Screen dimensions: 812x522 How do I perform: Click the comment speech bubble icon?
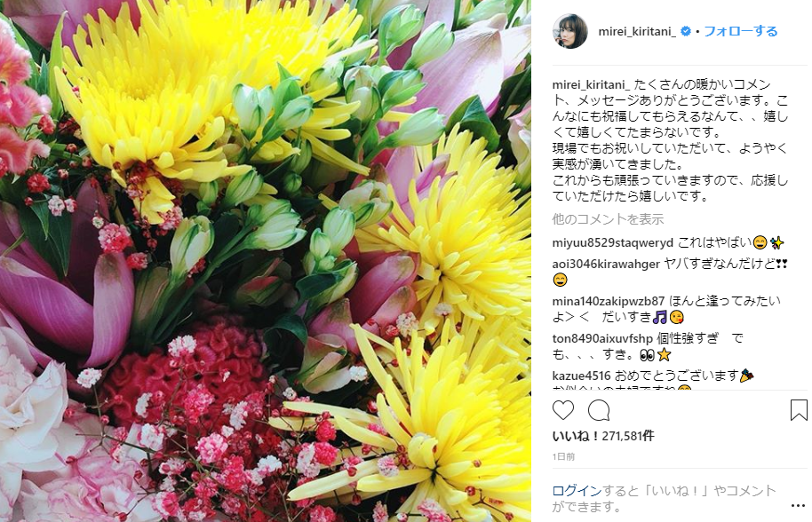pyautogui.click(x=599, y=411)
